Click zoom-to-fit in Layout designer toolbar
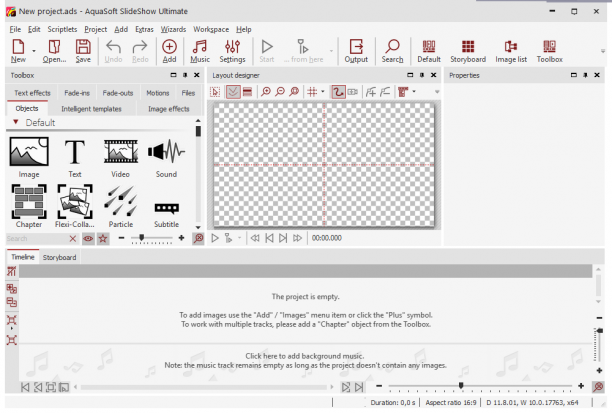The height and width of the screenshot is (413, 612). 294,92
